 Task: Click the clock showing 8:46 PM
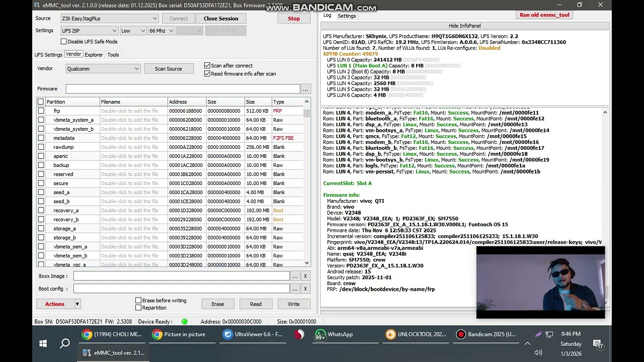(571, 334)
